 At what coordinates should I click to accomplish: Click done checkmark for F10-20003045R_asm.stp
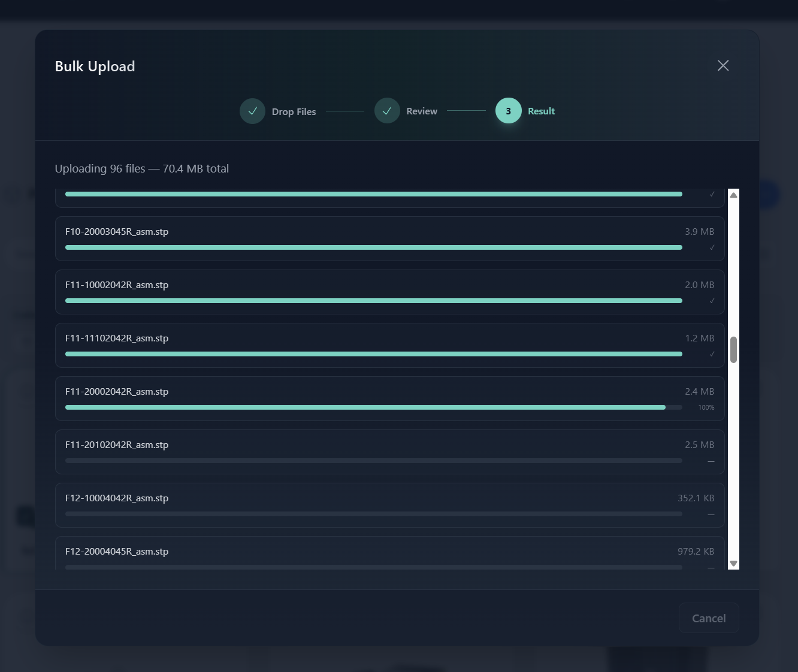tap(712, 247)
